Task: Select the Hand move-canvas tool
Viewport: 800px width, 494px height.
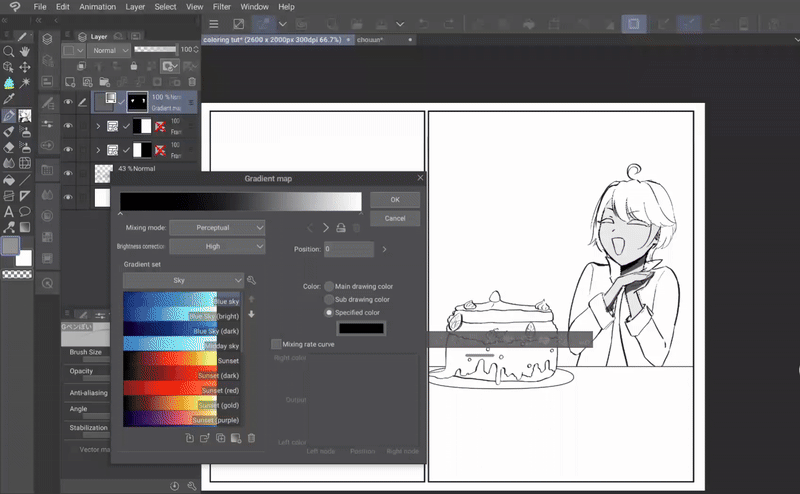Action: coord(24,51)
